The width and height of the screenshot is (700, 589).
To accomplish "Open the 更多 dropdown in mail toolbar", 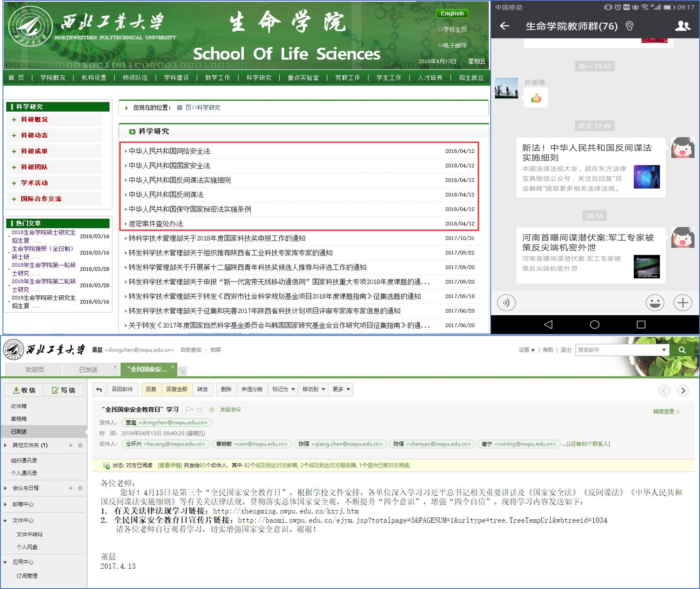I will [341, 389].
